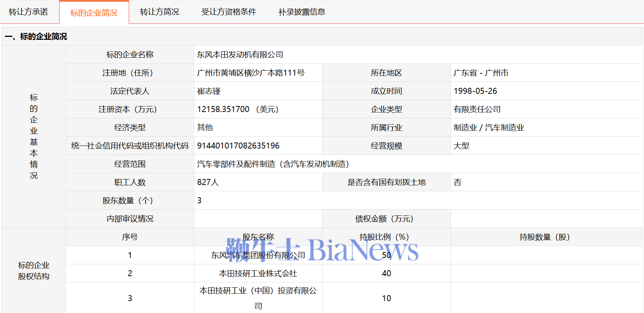The height and width of the screenshot is (313, 644).
Task: Select employee count 827人
Action: pyautogui.click(x=208, y=182)
